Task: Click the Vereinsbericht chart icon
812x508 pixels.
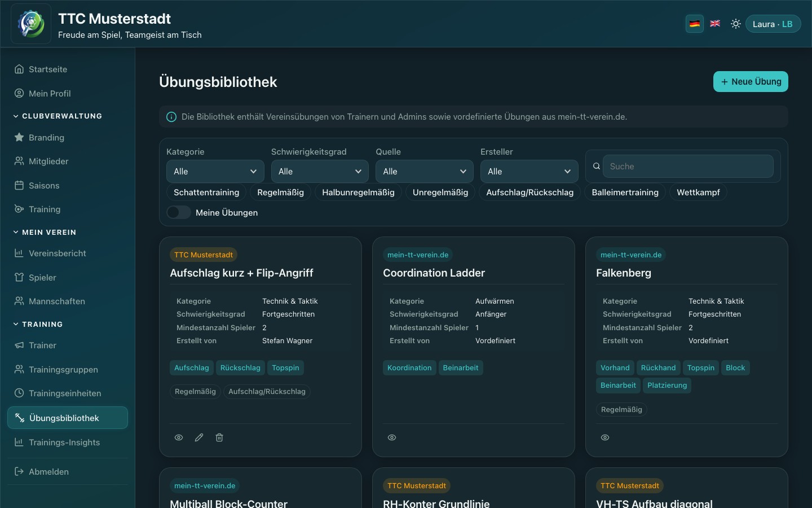Action: click(19, 253)
